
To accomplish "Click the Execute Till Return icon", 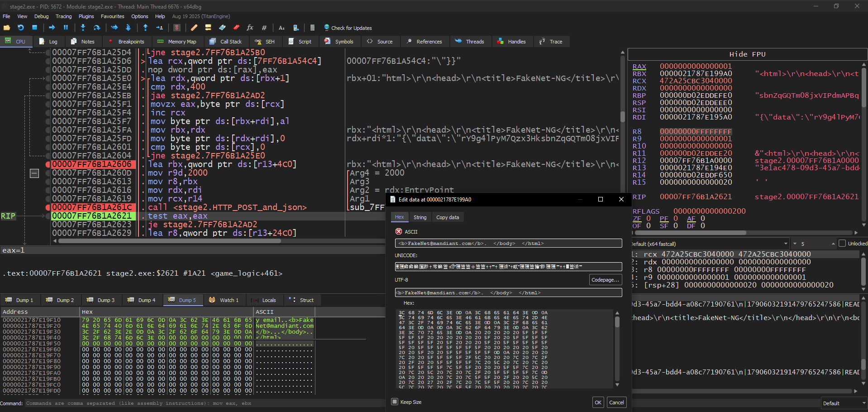I will pyautogui.click(x=146, y=28).
